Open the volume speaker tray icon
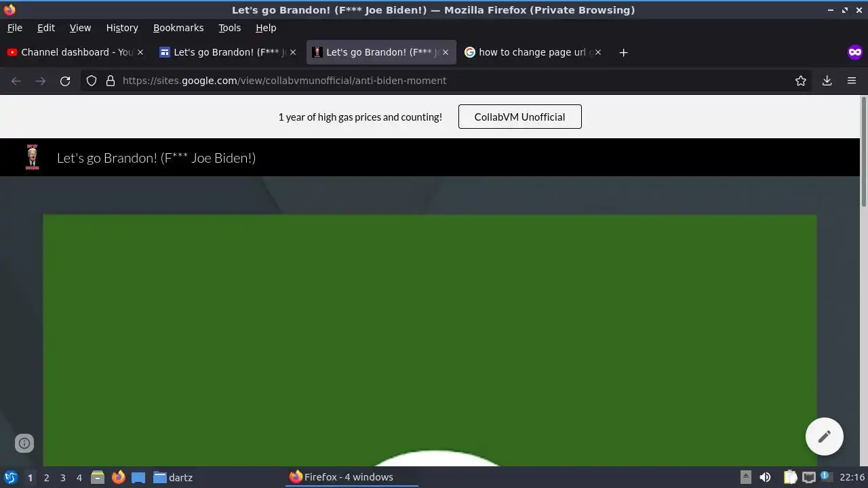868x488 pixels. coord(765,477)
